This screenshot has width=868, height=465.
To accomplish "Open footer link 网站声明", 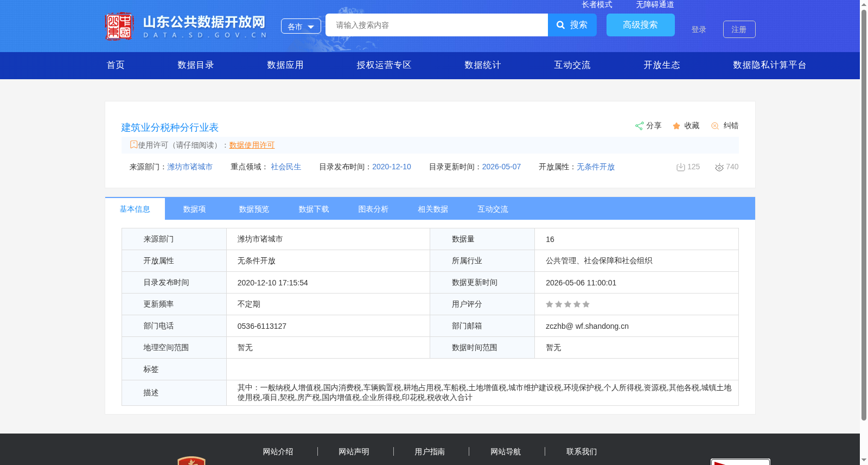I will point(354,451).
